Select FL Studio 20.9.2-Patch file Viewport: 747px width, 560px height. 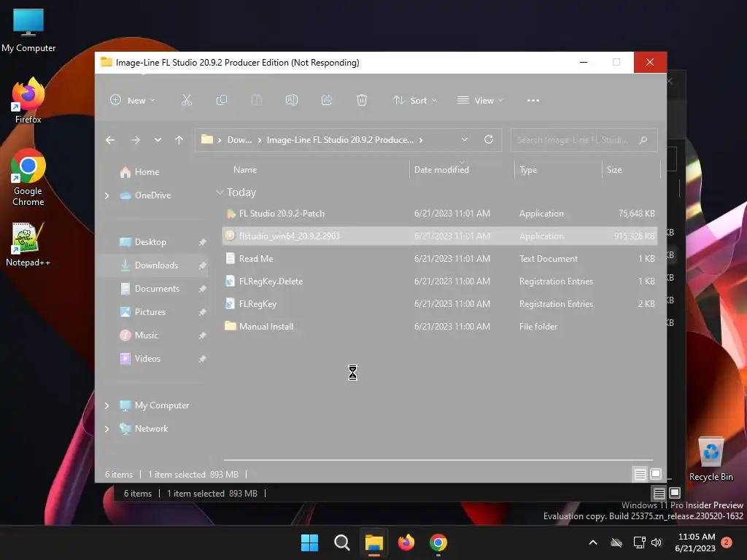[x=439, y=214]
